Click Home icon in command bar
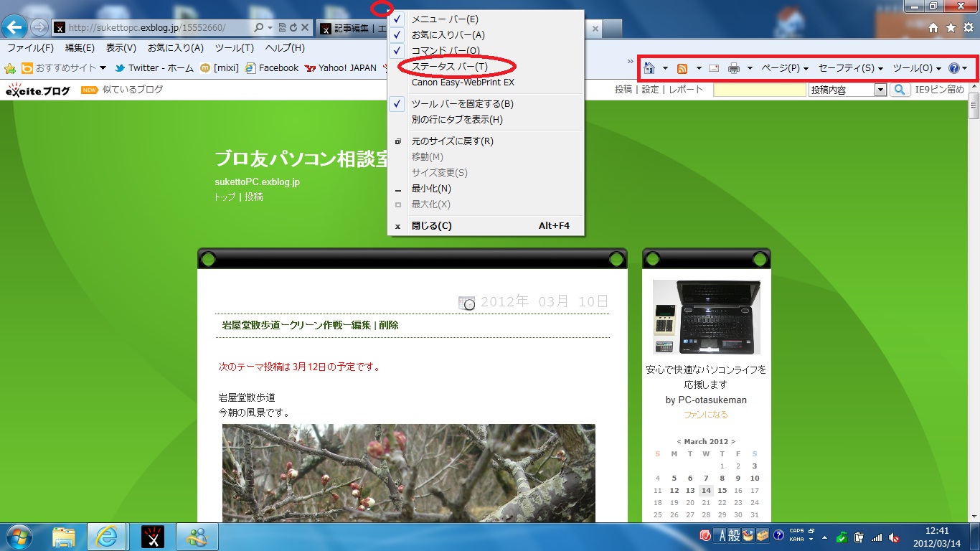The height and width of the screenshot is (551, 980). (650, 68)
